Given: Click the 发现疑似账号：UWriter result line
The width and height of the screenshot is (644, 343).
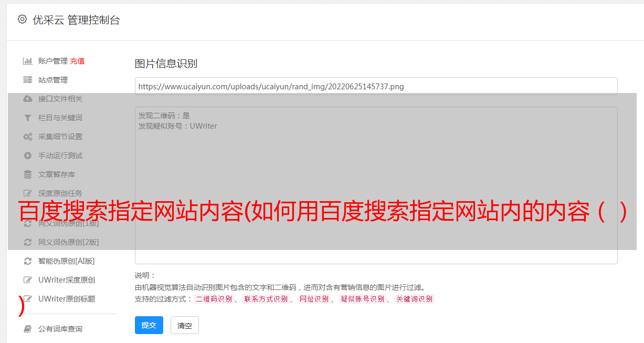Looking at the screenshot, I should tap(177, 126).
